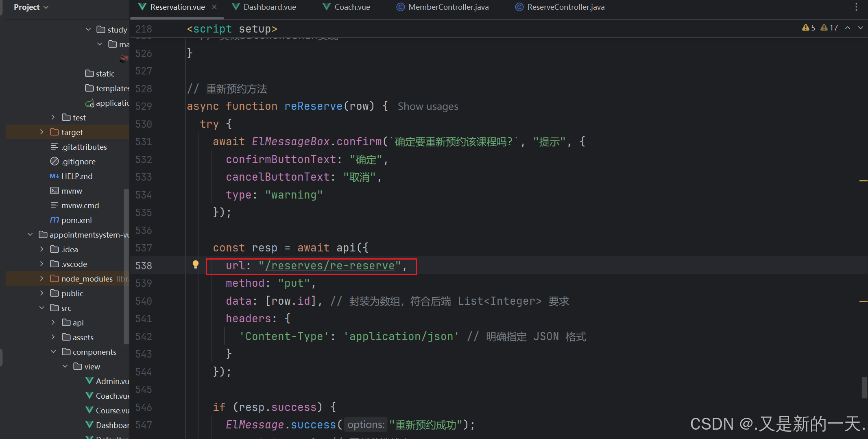
Task: Click the 17 weak warnings indicator
Action: (x=829, y=28)
